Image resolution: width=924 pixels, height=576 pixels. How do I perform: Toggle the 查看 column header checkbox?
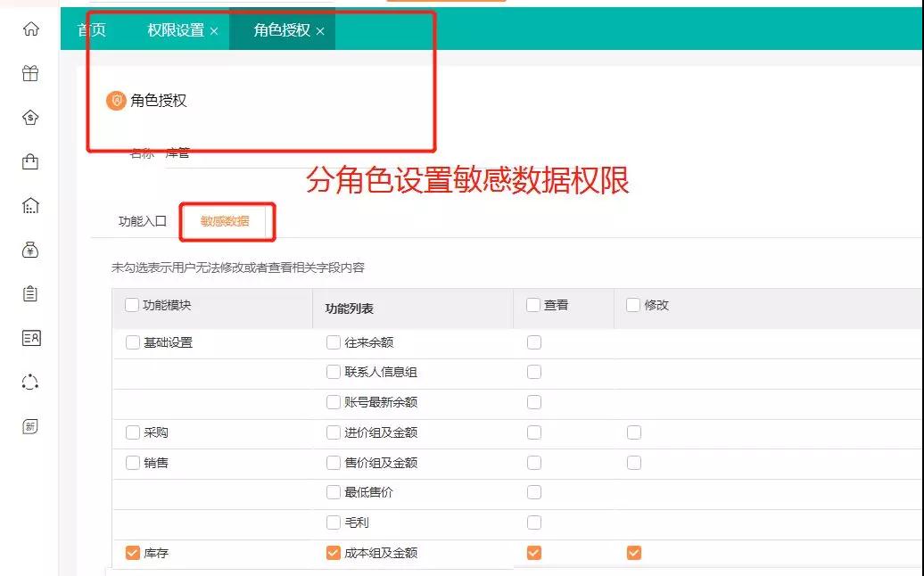tap(533, 305)
